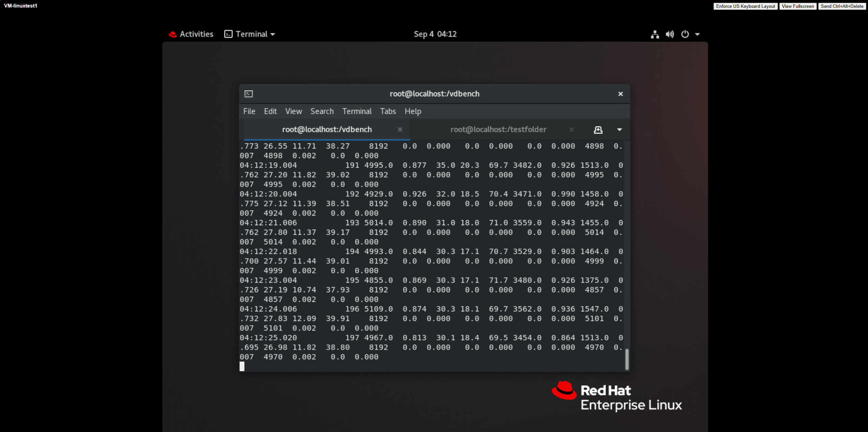Click the new tab icon
Screen dimensions: 868x432
(x=598, y=130)
